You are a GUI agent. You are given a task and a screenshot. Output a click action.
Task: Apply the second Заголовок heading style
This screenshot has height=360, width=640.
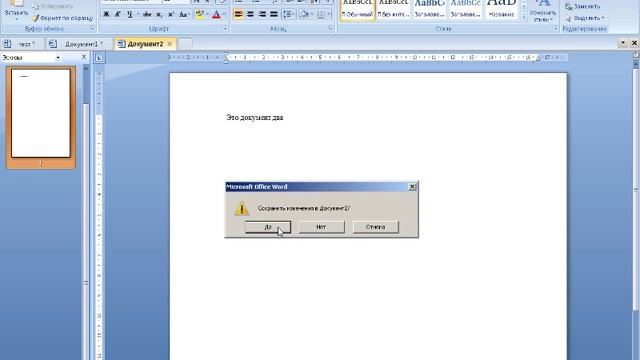[x=465, y=10]
